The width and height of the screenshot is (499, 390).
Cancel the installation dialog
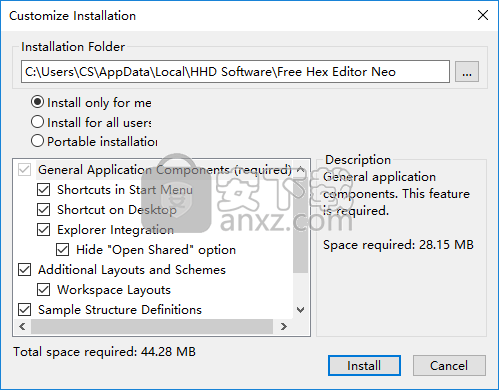pyautogui.click(x=449, y=366)
